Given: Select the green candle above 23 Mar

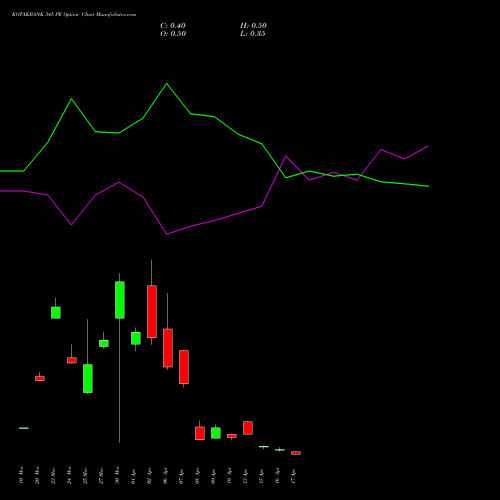Looking at the screenshot, I should pos(56,313).
